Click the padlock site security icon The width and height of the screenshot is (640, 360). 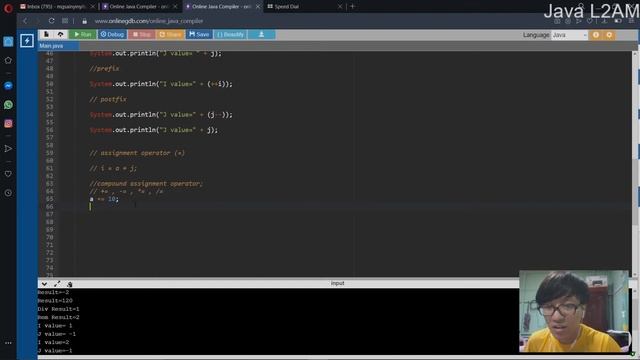point(84,21)
